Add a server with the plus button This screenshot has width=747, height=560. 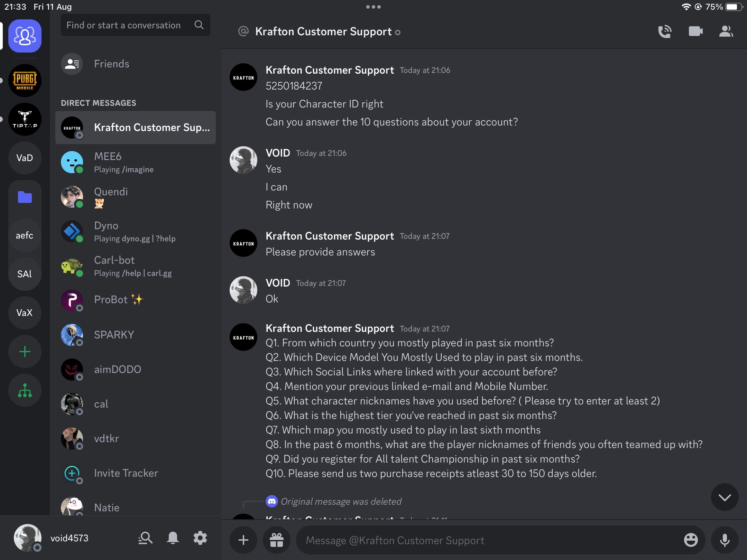point(25,352)
